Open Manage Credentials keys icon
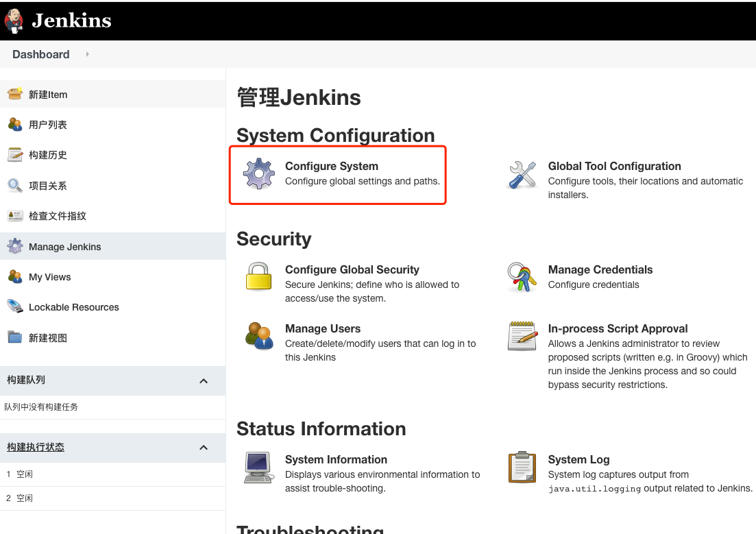 [522, 277]
